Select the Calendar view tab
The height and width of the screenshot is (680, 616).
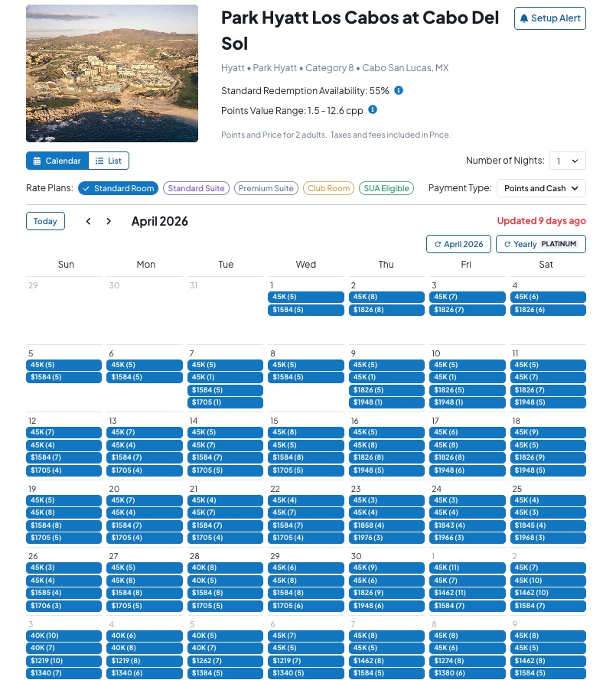tap(57, 161)
